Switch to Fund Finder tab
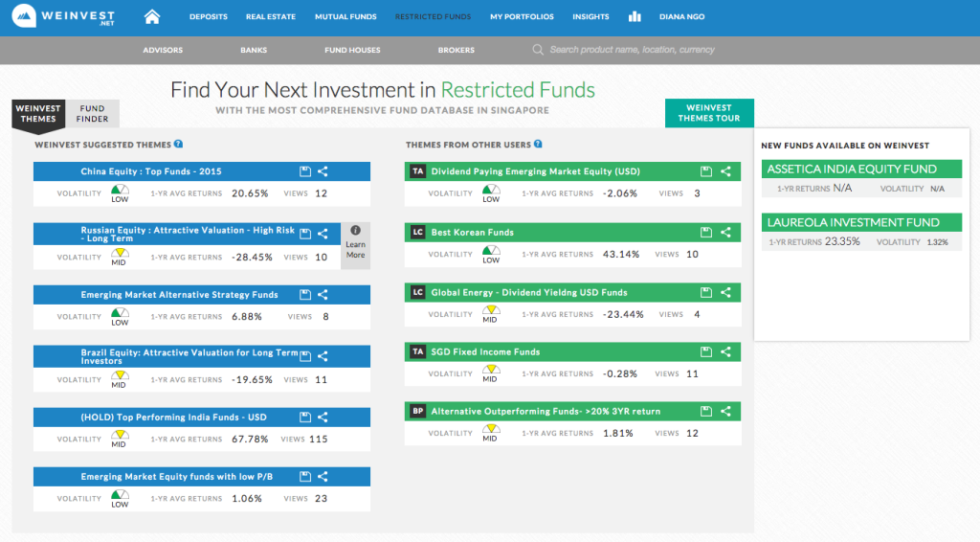Screen dimensions: 980x542 [93, 114]
